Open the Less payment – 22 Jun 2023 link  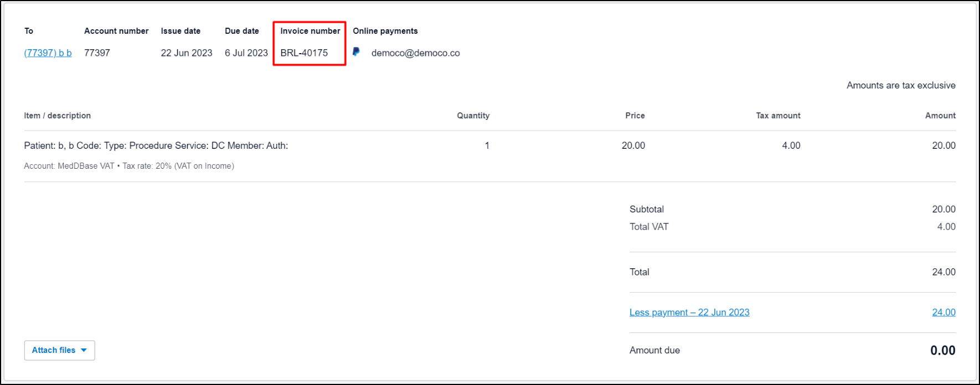tap(689, 313)
